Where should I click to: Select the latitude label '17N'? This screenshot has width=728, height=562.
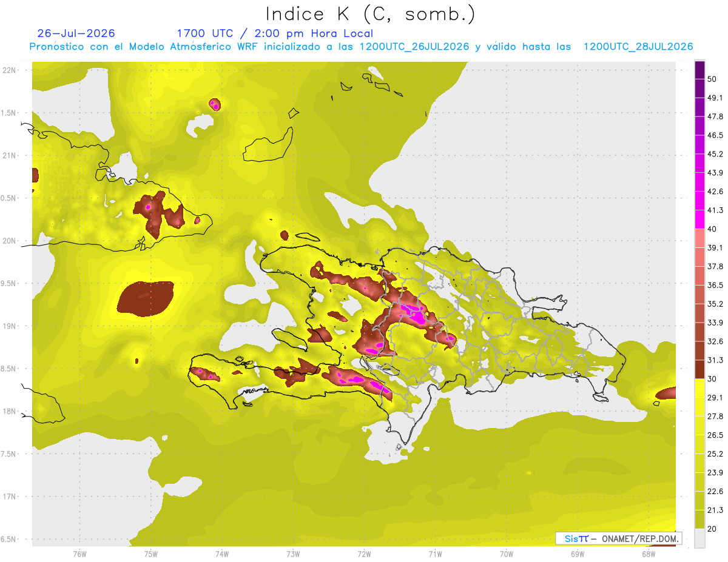pyautogui.click(x=10, y=497)
